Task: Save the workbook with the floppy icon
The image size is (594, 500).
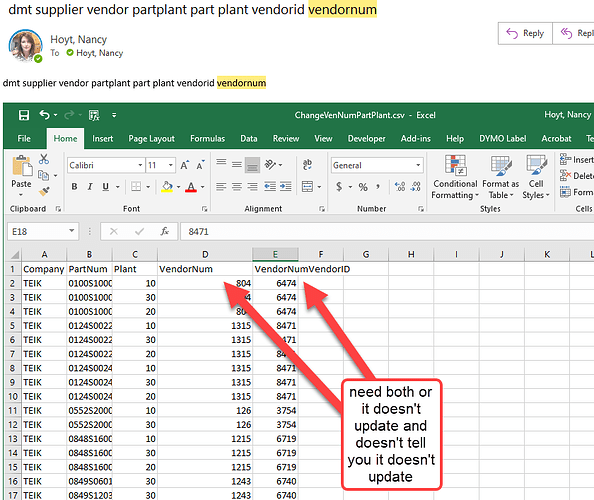Action: (24, 115)
